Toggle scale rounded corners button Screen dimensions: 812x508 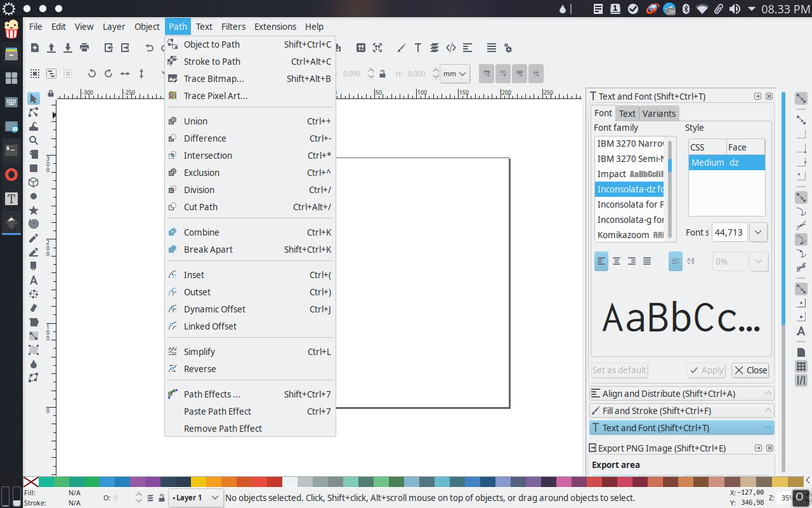[503, 74]
